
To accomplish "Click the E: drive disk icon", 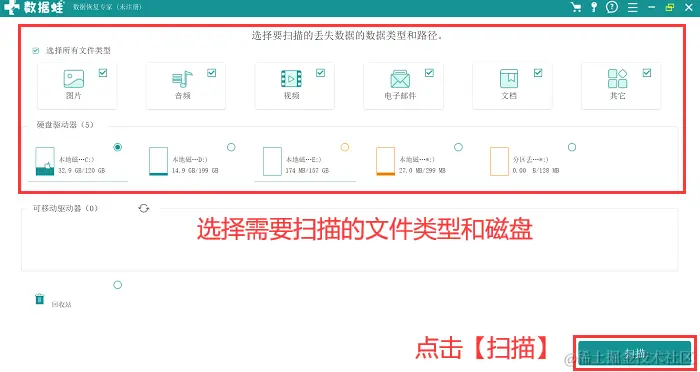I will coord(272,161).
